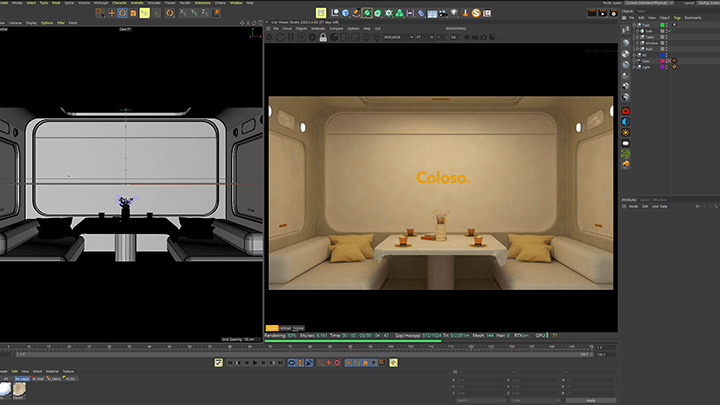Toggle Y-axis lock icon
Screen dimensions: 720x405
[194, 13]
